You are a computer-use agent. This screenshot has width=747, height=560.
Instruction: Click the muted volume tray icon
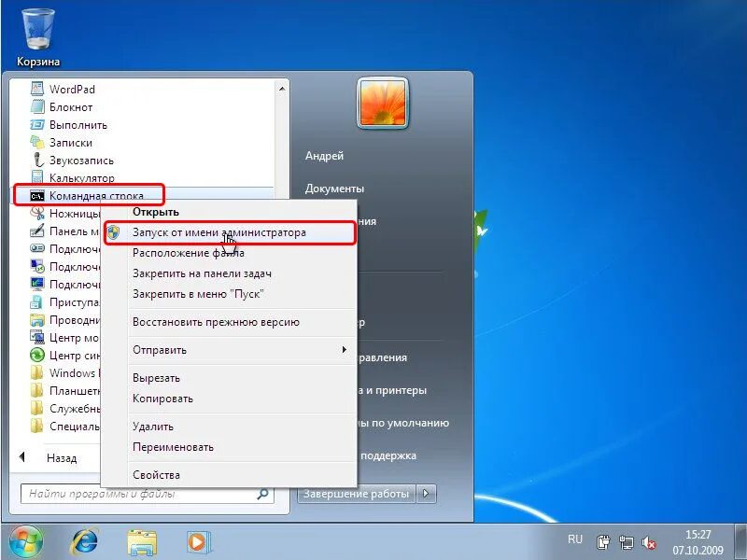(648, 542)
